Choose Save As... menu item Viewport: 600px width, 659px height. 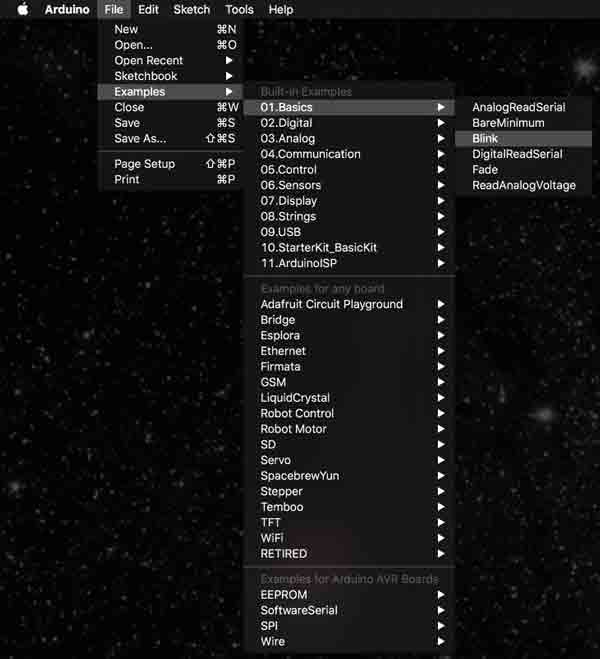tap(170, 138)
